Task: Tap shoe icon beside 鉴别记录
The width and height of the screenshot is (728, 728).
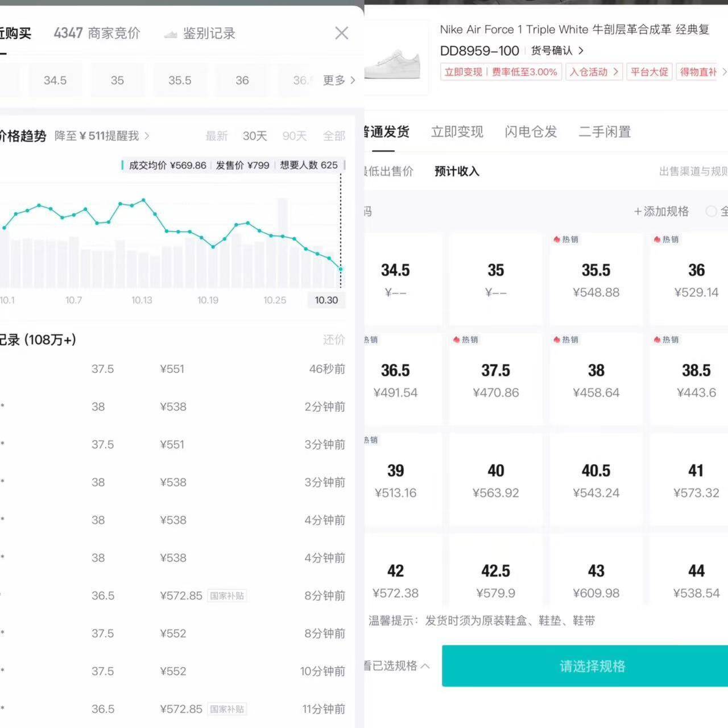Action: pyautogui.click(x=171, y=35)
